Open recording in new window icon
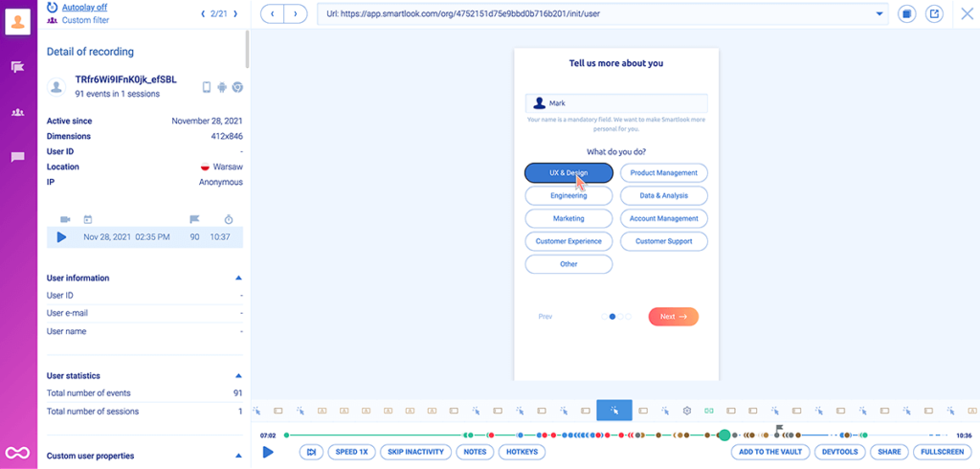Screen dimensions: 980x469 (x=934, y=14)
